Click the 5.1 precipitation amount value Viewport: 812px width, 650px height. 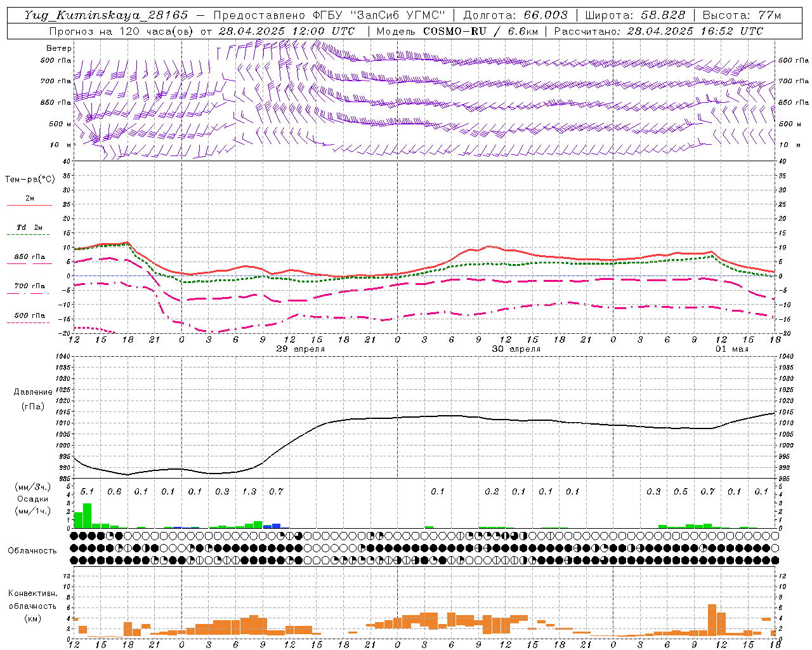pyautogui.click(x=87, y=491)
